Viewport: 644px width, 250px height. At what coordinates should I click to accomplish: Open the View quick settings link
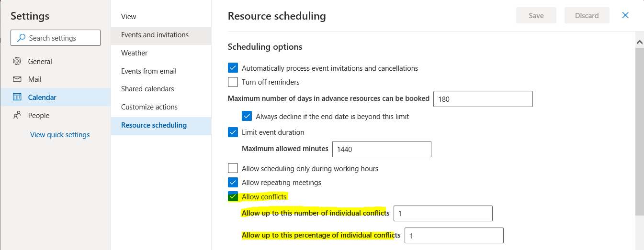click(60, 135)
